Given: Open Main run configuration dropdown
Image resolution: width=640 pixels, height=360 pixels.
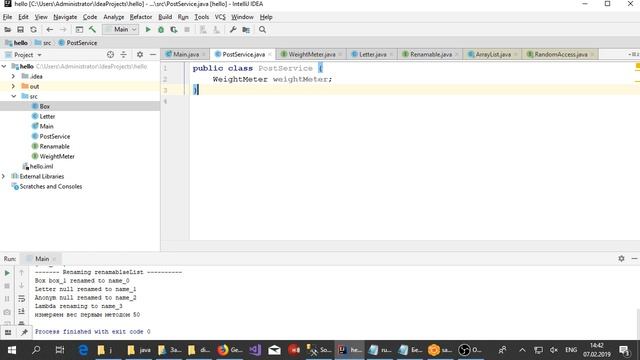Looking at the screenshot, I should pos(121,29).
